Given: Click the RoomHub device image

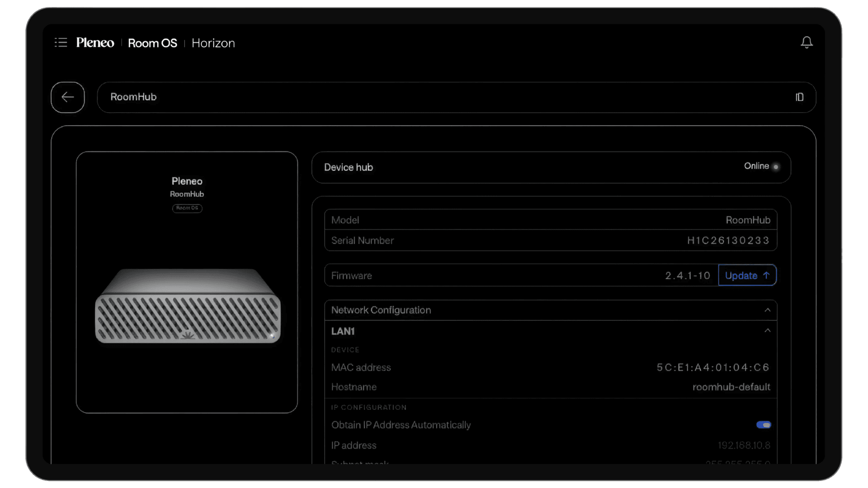Looking at the screenshot, I should click(x=188, y=306).
